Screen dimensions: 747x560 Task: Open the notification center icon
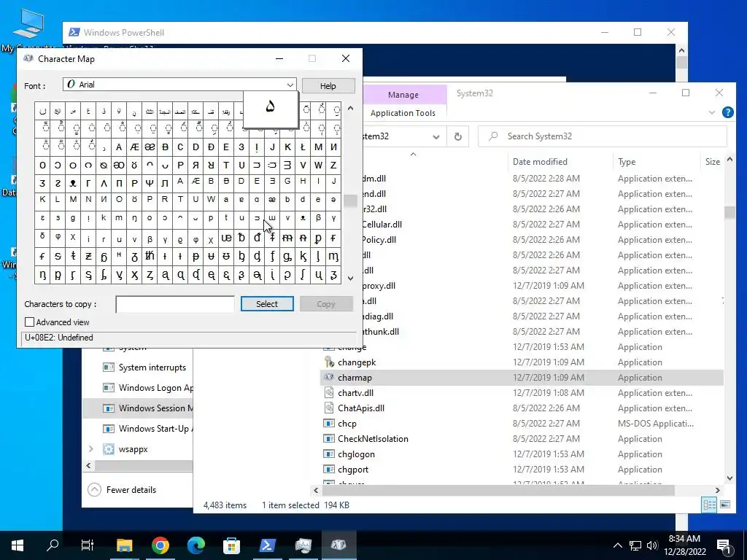click(x=724, y=545)
